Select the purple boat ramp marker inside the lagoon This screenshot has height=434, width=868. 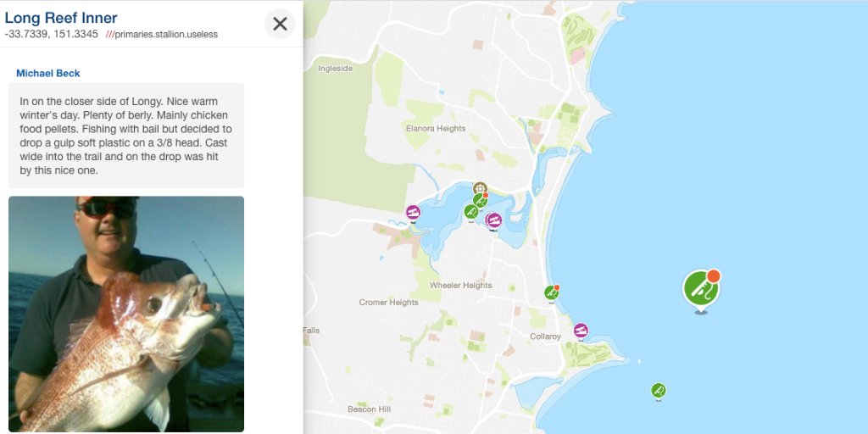[x=494, y=221]
